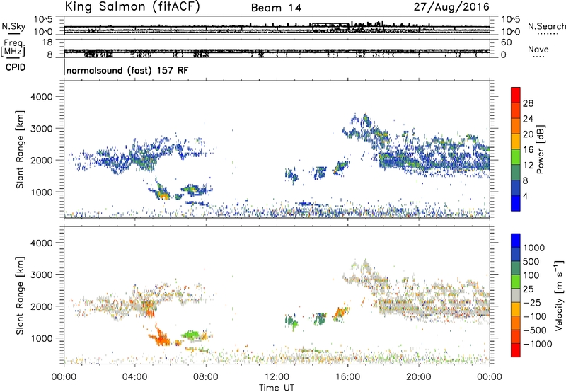Image resolution: width=566 pixels, height=392 pixels.
Task: Click '4000' on the power panel range axis
Action: click(x=41, y=97)
